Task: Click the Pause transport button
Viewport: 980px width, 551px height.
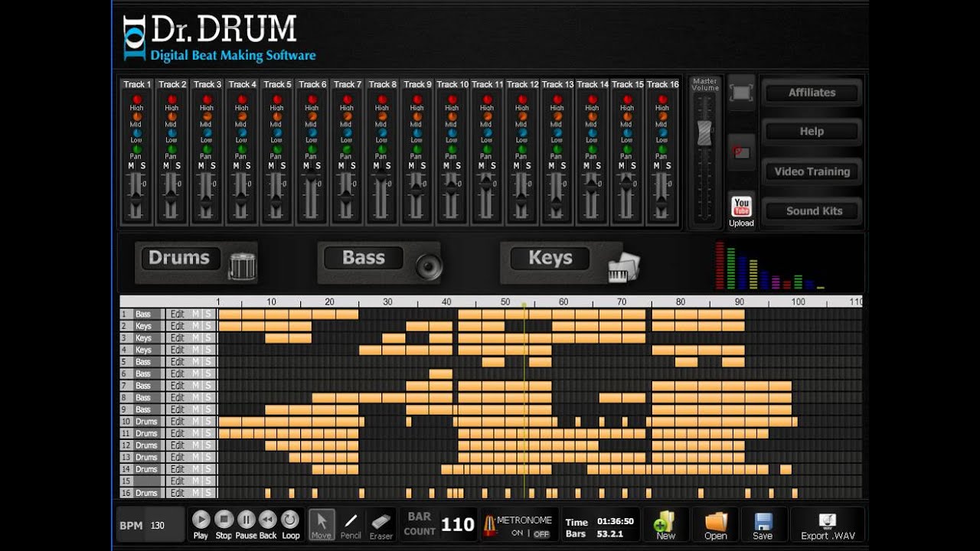Action: (x=246, y=520)
